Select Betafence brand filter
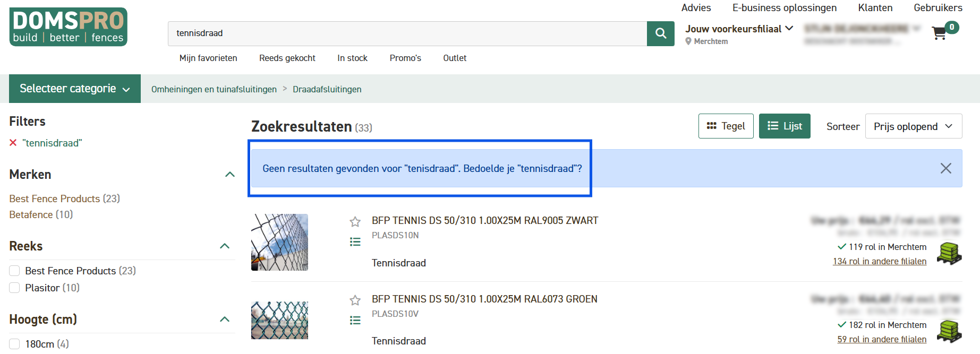 [x=41, y=214]
